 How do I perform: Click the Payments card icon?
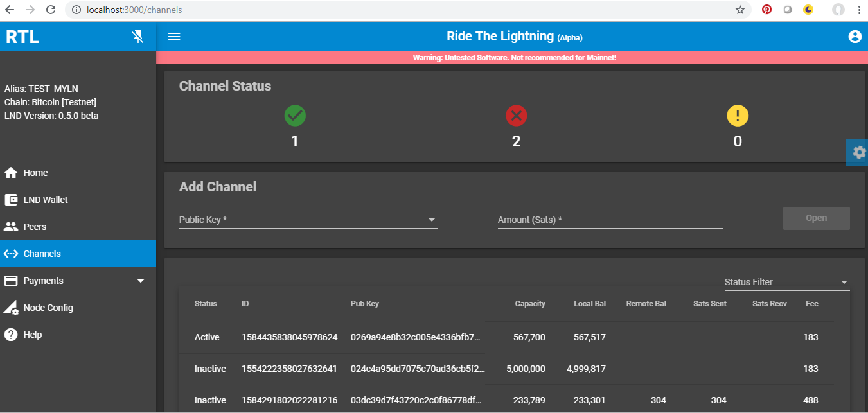pyautogui.click(x=11, y=281)
